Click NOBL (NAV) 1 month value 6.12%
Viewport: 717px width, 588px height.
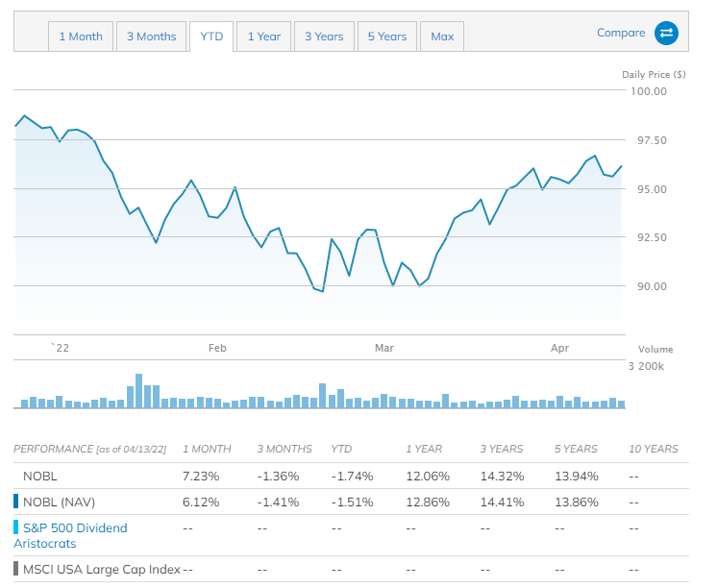click(x=201, y=502)
